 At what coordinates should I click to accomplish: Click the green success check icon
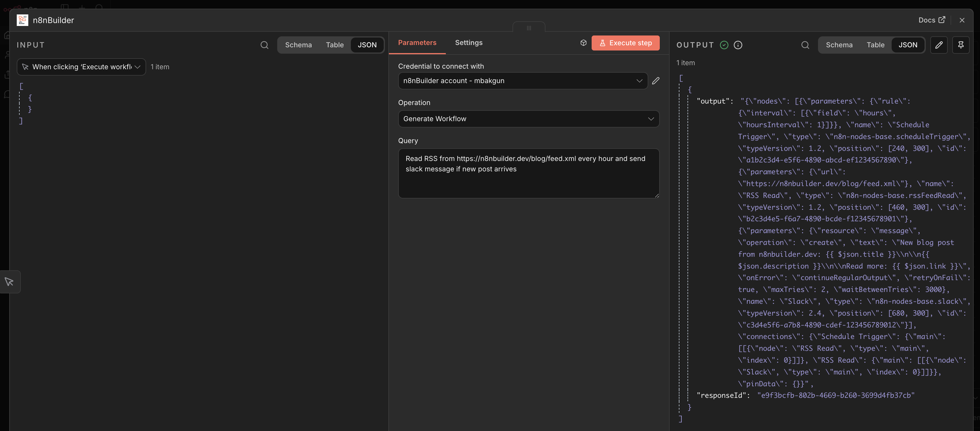(724, 45)
